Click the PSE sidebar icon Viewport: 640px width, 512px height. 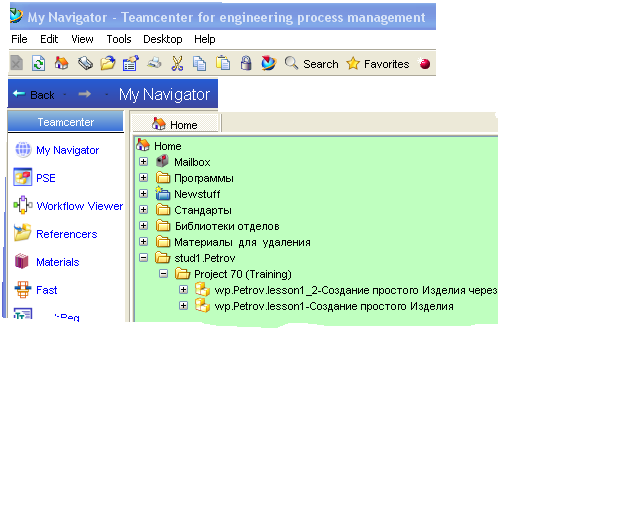click(x=22, y=177)
